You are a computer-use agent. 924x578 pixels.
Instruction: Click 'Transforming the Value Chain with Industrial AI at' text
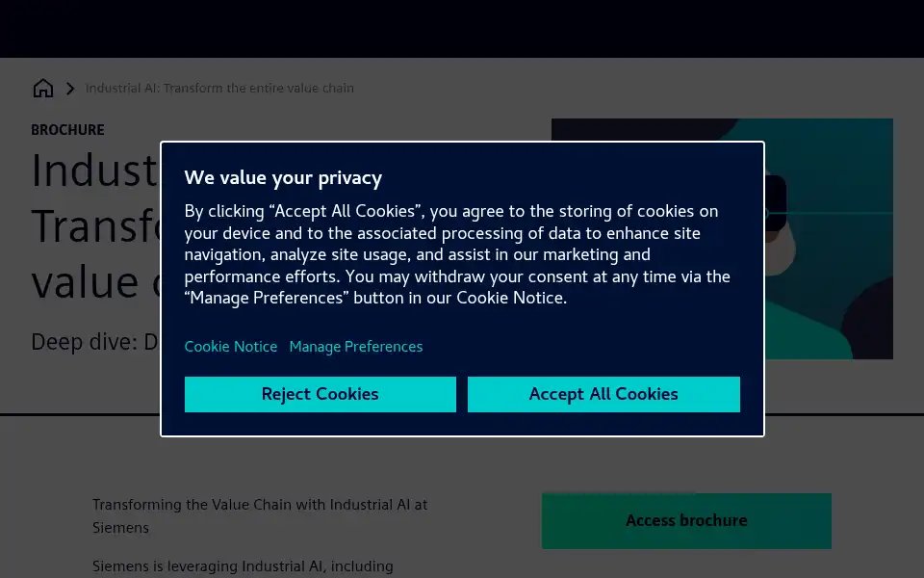260,505
